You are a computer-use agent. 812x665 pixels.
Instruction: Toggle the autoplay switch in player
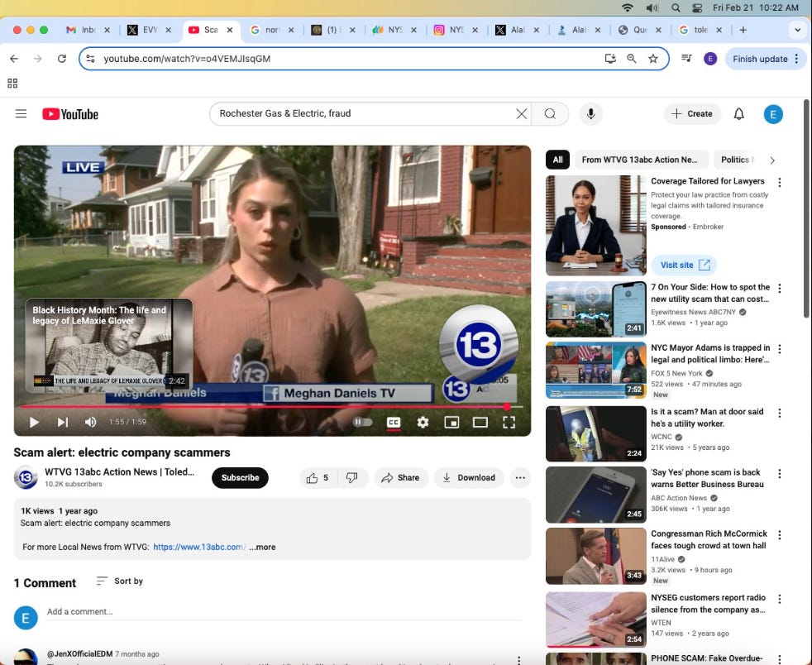[362, 422]
